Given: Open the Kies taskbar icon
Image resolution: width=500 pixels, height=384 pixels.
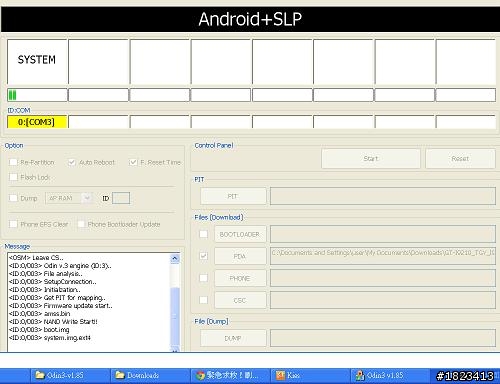Looking at the screenshot, I should (x=310, y=376).
